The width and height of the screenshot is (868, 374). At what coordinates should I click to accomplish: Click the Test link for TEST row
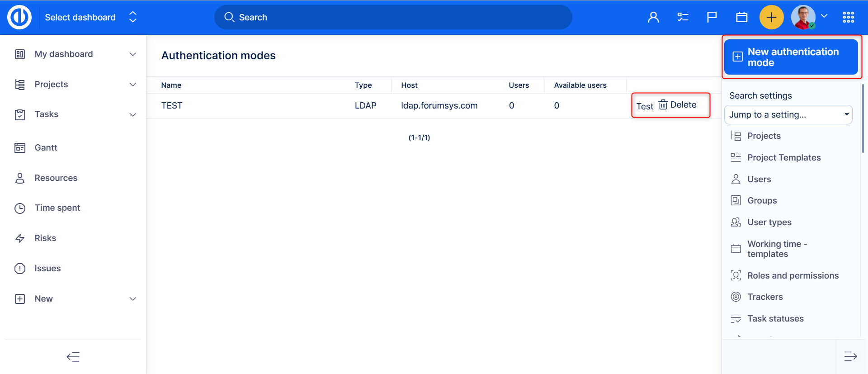click(645, 106)
